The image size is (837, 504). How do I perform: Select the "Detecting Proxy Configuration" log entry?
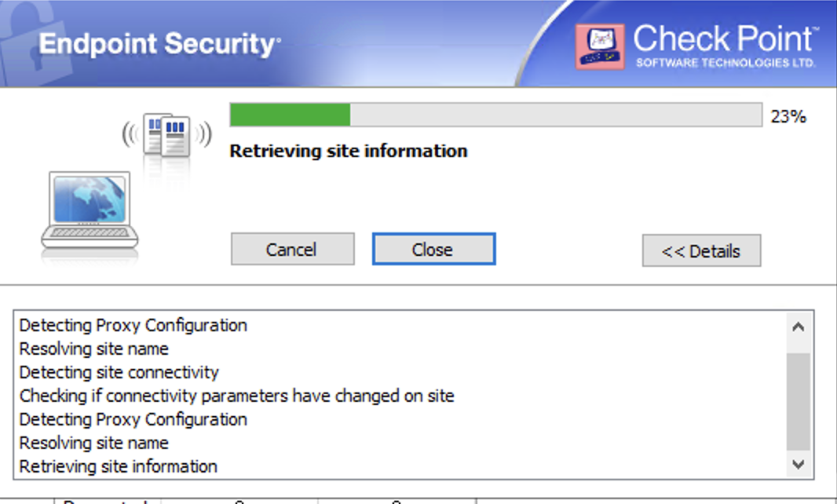pos(133,325)
